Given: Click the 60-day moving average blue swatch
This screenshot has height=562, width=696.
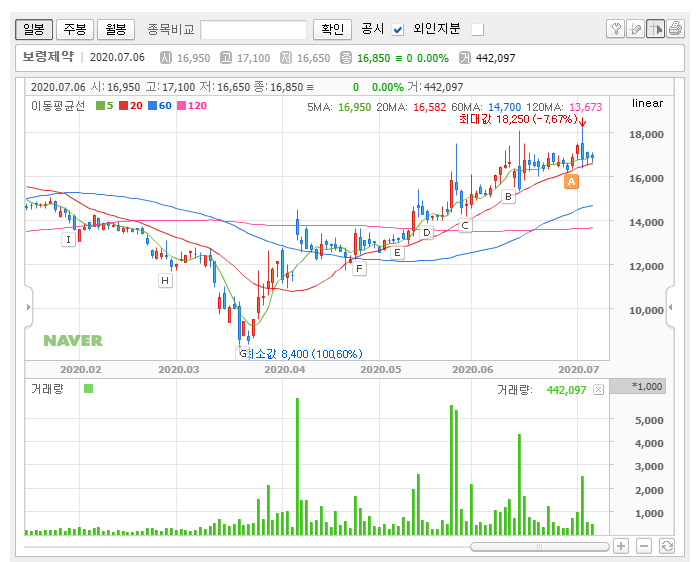Looking at the screenshot, I should point(152,106).
